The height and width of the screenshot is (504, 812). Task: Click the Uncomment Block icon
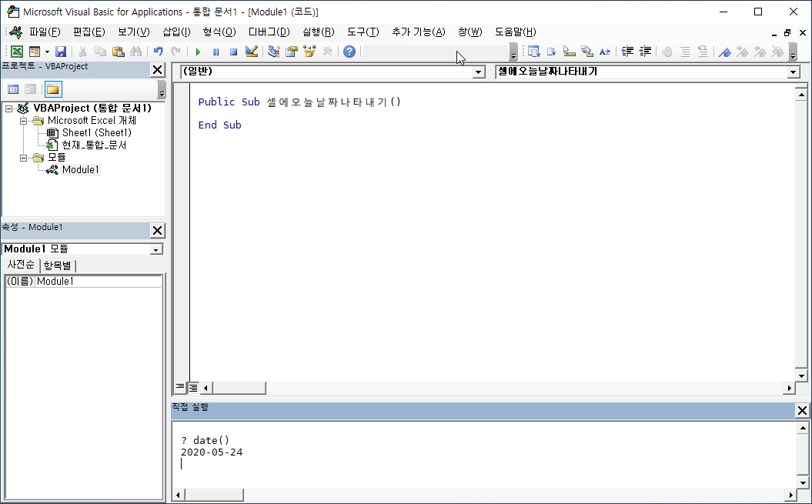click(x=703, y=52)
